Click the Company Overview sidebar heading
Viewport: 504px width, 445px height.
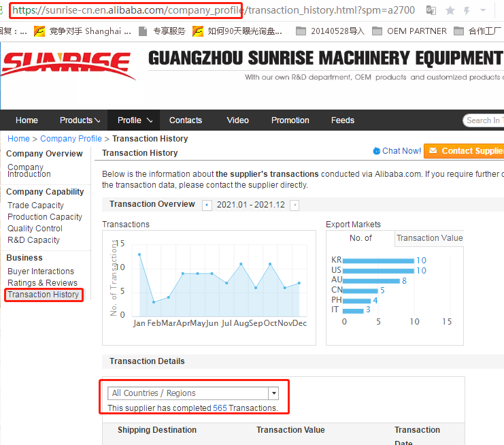(44, 154)
